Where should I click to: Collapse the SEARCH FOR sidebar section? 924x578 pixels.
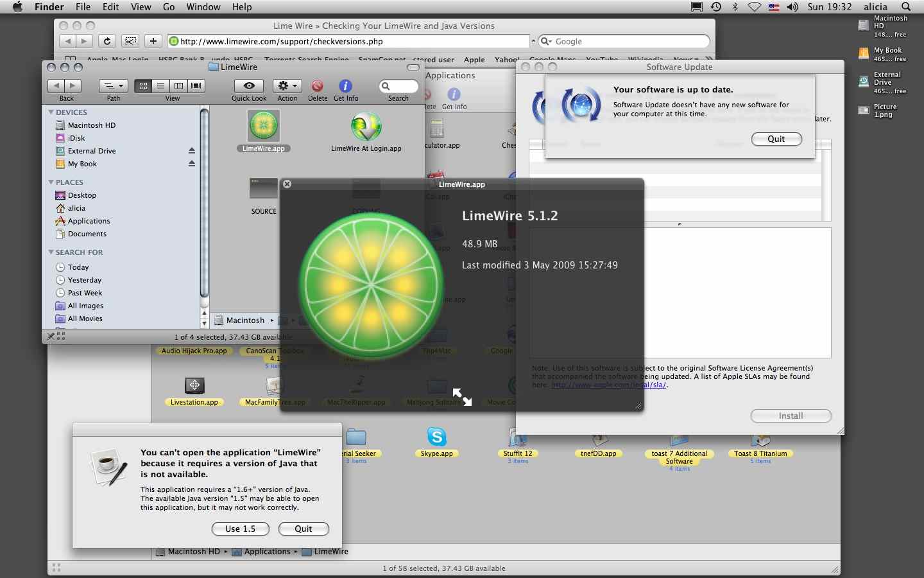51,252
